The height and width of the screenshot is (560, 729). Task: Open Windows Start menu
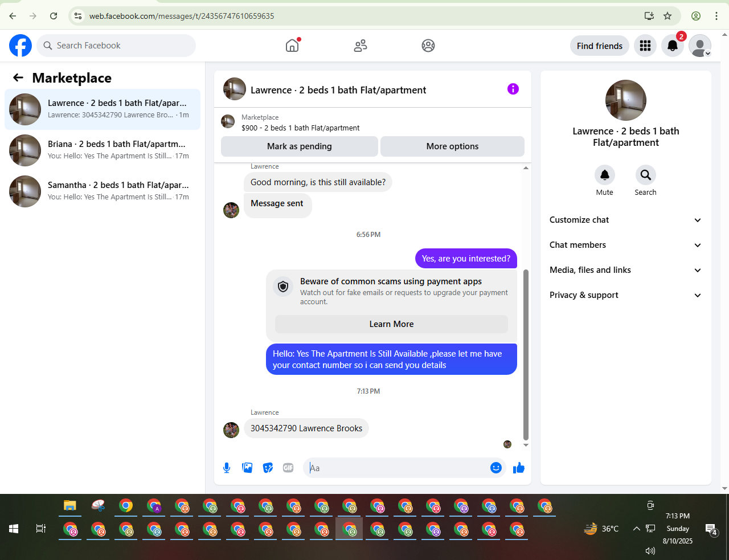point(14,529)
